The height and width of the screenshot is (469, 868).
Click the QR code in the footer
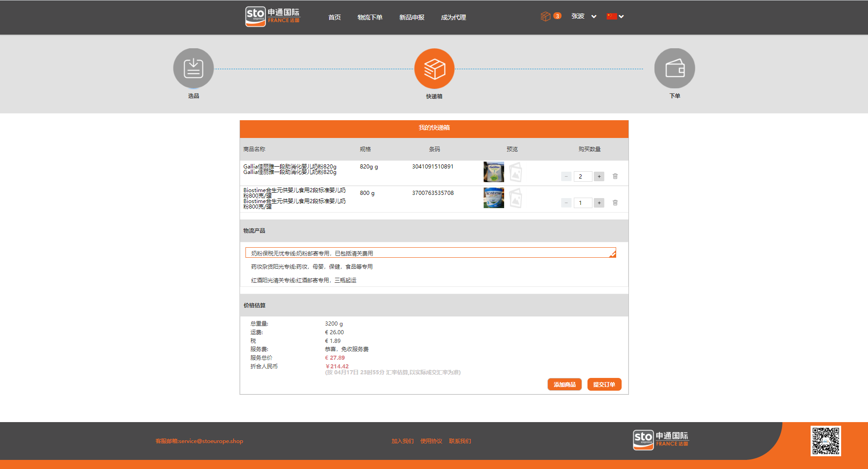826,441
